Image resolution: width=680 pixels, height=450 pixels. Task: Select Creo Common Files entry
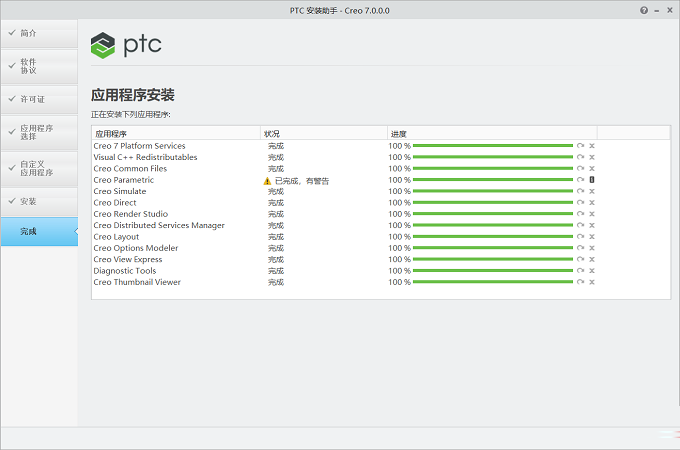tap(130, 168)
